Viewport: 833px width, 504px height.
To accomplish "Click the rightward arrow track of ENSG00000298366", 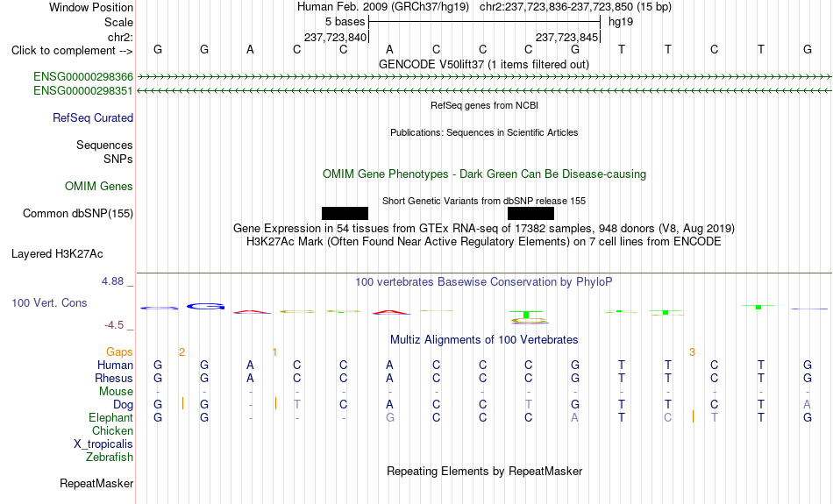I will [x=484, y=77].
